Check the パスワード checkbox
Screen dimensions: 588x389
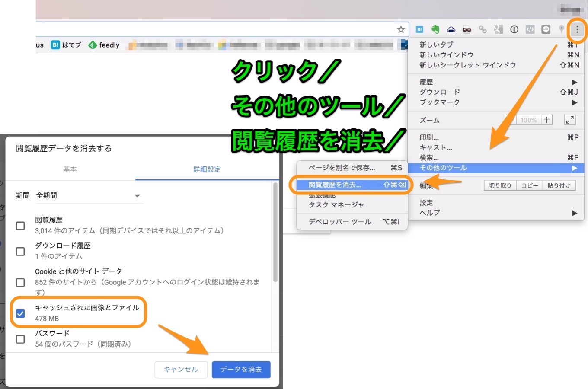point(20,339)
